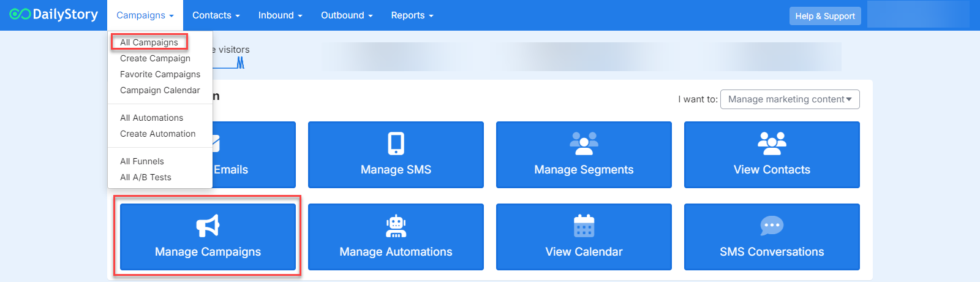Click the Manage SMS phone icon
Image resolution: width=980 pixels, height=282 pixels.
(x=396, y=143)
